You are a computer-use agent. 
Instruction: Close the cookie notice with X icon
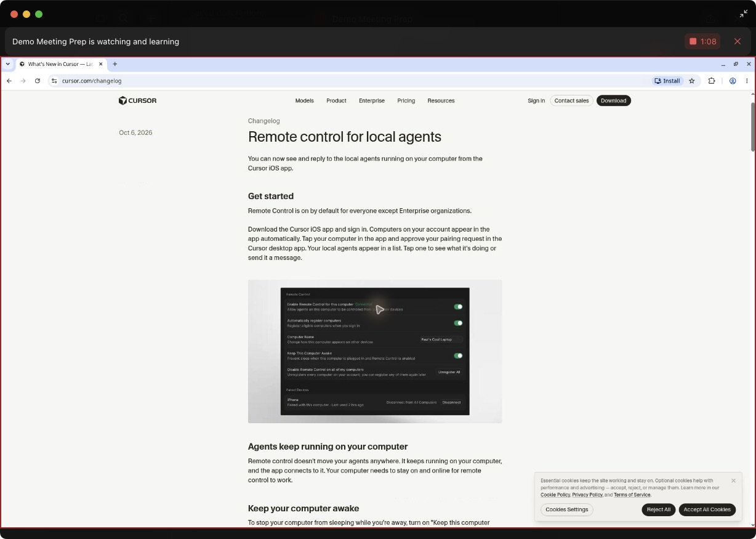[733, 480]
